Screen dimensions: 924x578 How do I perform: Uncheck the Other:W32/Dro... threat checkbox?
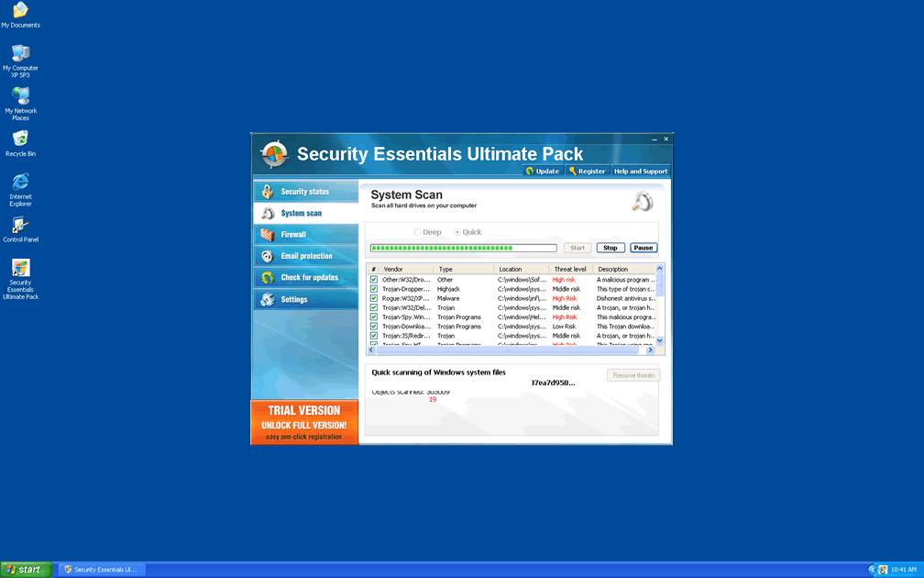tap(374, 280)
